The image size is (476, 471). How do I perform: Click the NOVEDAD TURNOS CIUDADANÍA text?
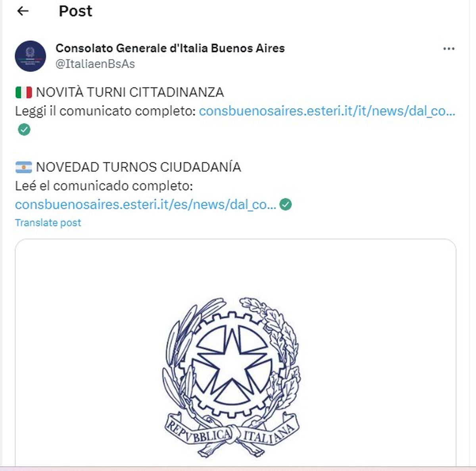pyautogui.click(x=138, y=167)
